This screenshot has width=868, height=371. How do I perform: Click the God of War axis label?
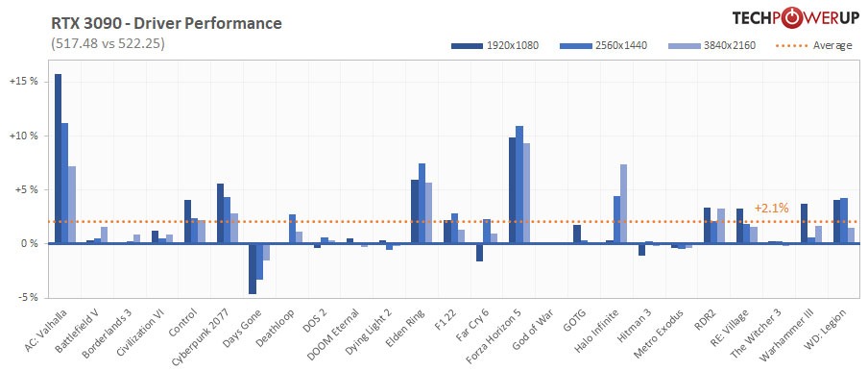pos(534,330)
